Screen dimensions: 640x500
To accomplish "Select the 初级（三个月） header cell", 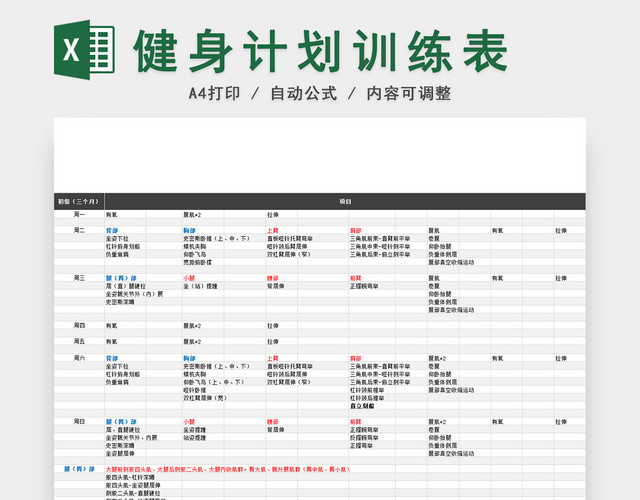I will coord(79,202).
